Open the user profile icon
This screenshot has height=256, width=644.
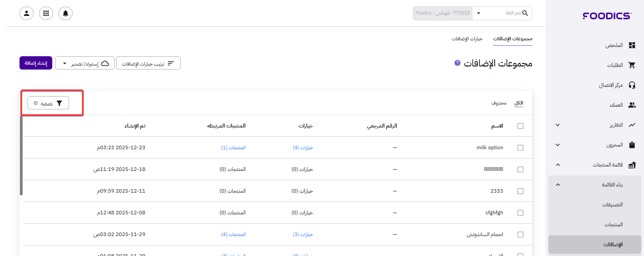pyautogui.click(x=27, y=13)
